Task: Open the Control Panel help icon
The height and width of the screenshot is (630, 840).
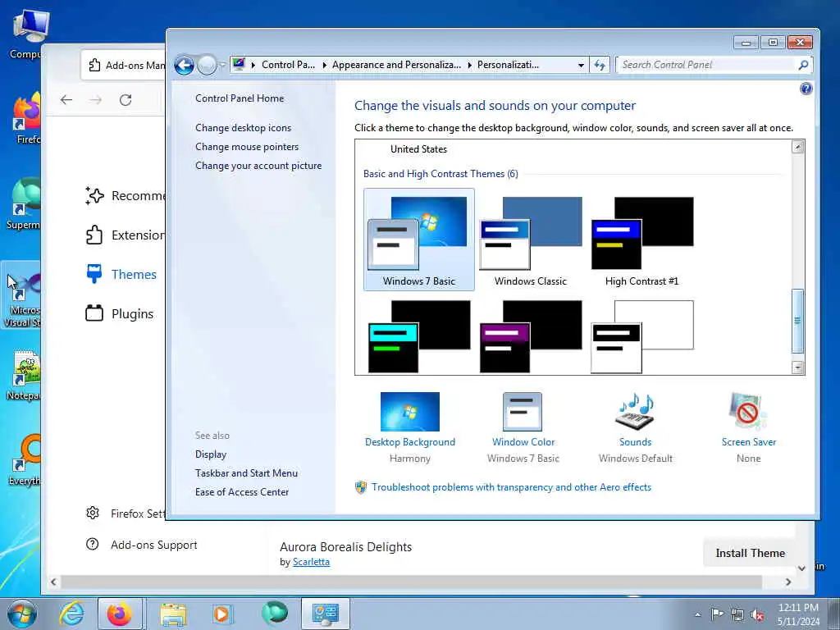Action: tap(806, 89)
